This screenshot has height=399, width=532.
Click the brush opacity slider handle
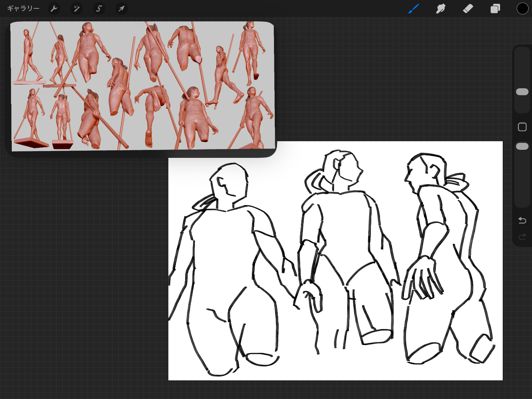coord(522,146)
